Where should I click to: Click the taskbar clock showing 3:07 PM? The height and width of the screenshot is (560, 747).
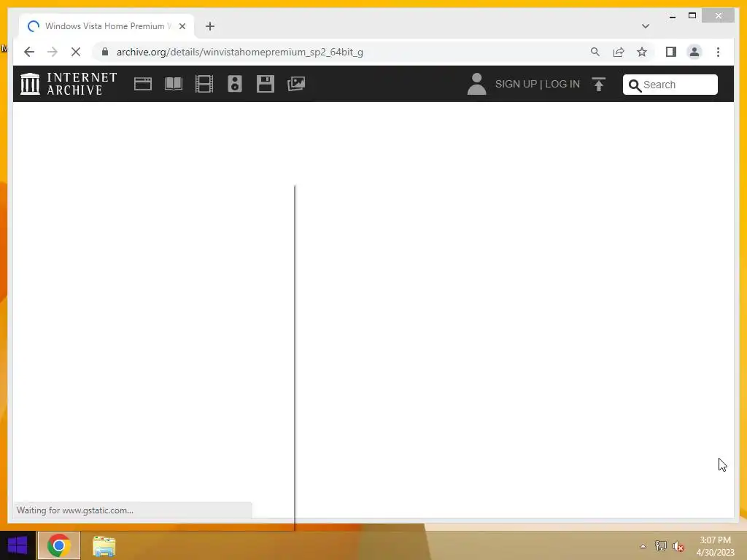(715, 546)
